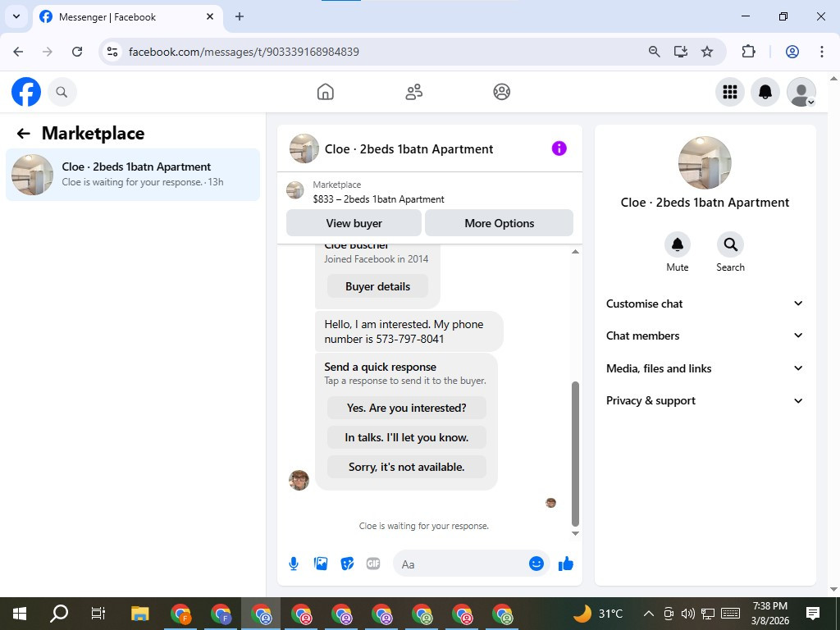Reload the page
840x630 pixels.
[77, 52]
